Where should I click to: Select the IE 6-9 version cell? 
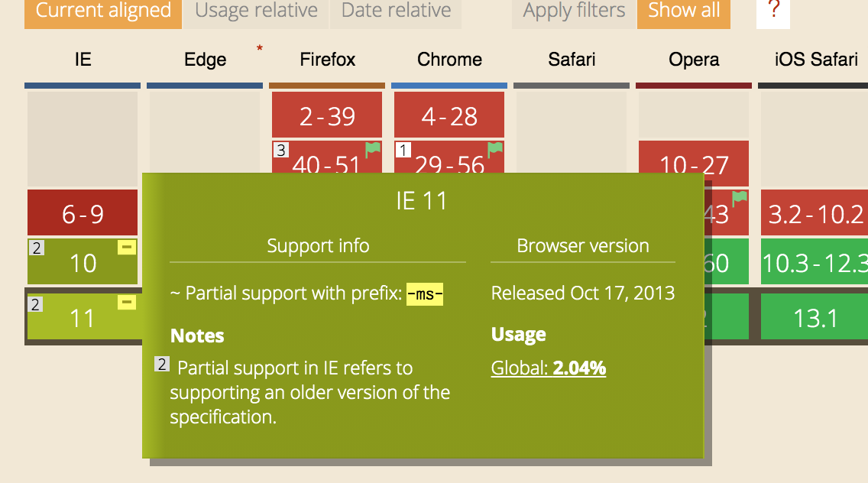coord(83,212)
